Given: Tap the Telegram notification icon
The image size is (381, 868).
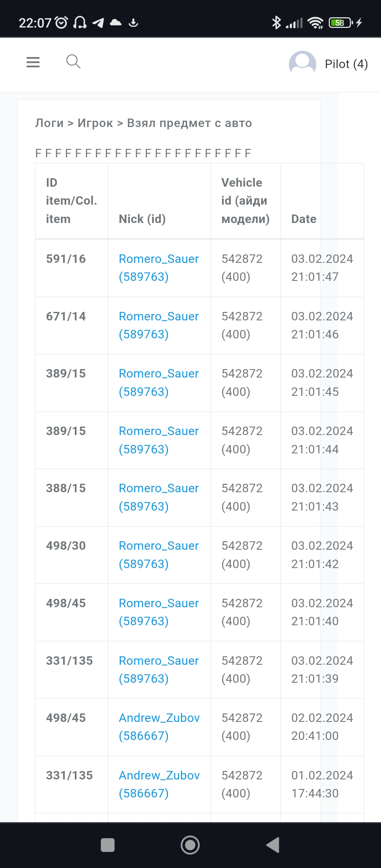Looking at the screenshot, I should pos(98,23).
